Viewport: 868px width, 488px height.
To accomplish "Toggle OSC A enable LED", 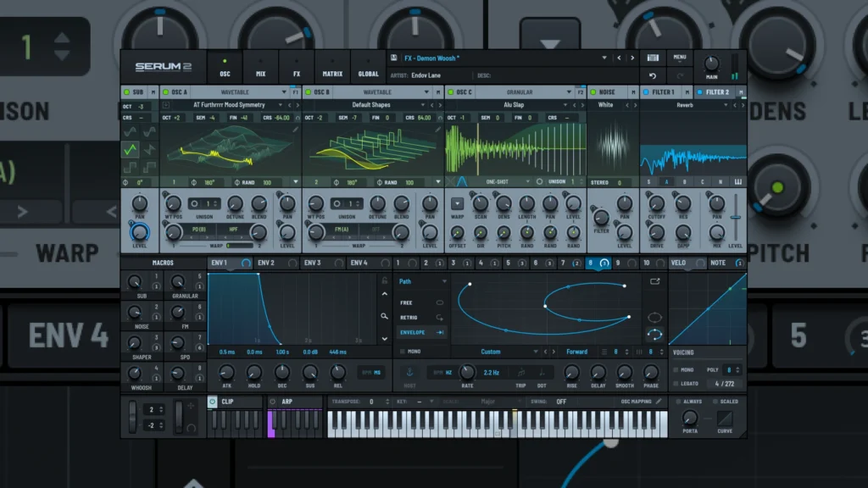I will coord(165,91).
